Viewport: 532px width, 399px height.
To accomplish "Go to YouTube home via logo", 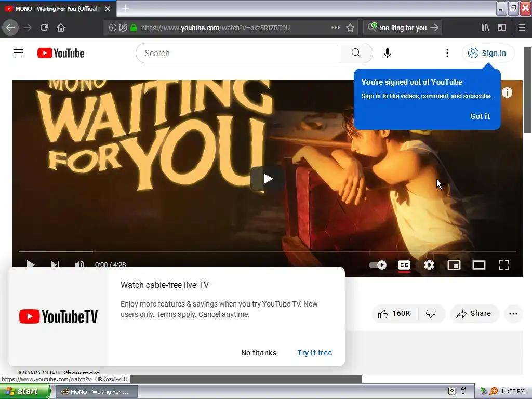I will 61,53.
